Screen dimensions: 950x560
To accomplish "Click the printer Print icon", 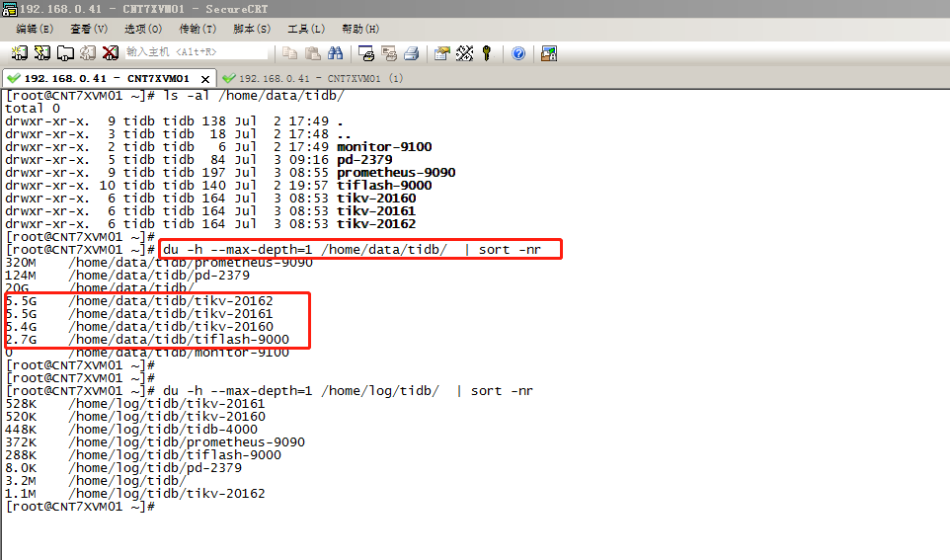I will (x=412, y=53).
